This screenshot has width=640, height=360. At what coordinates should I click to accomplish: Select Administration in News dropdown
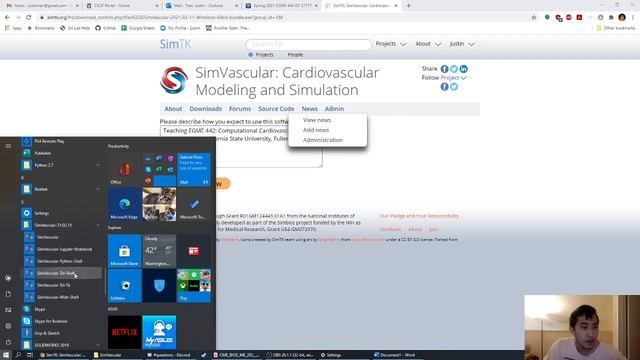pos(322,140)
